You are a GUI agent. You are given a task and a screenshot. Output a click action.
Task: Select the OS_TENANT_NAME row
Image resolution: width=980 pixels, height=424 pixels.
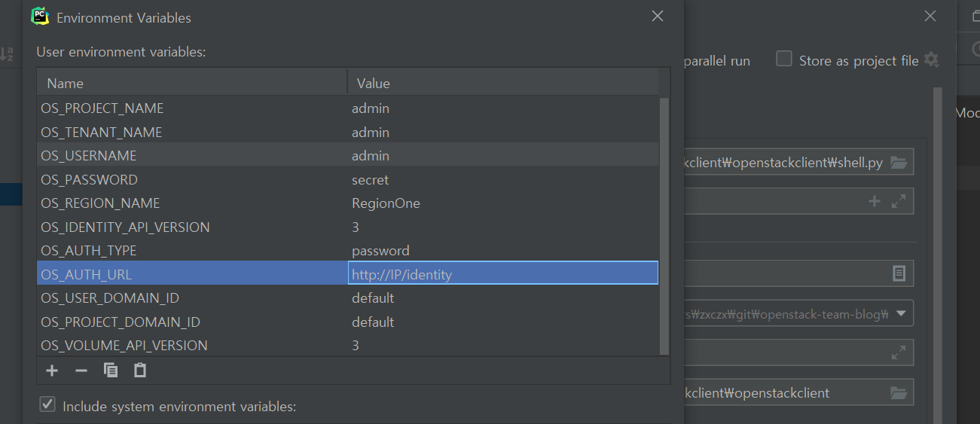[x=348, y=132]
